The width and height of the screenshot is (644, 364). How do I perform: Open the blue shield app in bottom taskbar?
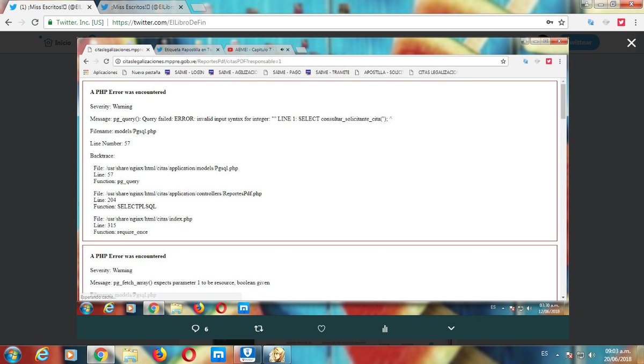coord(247,354)
